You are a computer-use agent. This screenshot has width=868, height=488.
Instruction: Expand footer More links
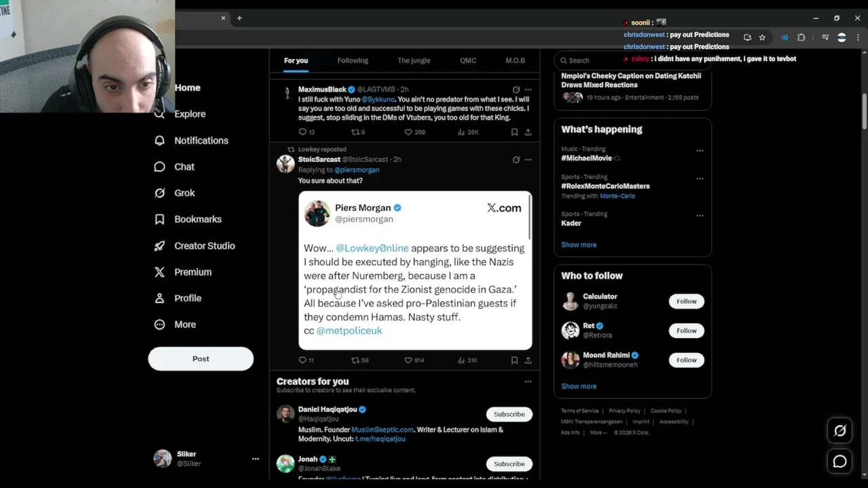coord(598,432)
